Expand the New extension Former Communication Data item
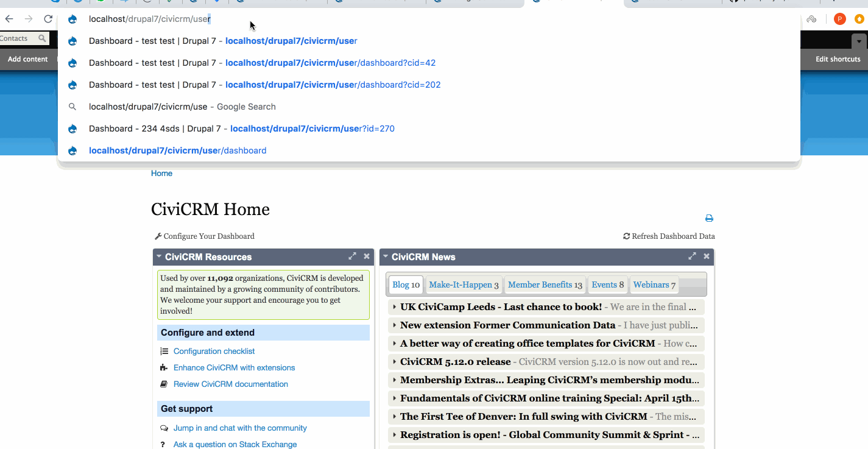This screenshot has width=868, height=449. 395,325
